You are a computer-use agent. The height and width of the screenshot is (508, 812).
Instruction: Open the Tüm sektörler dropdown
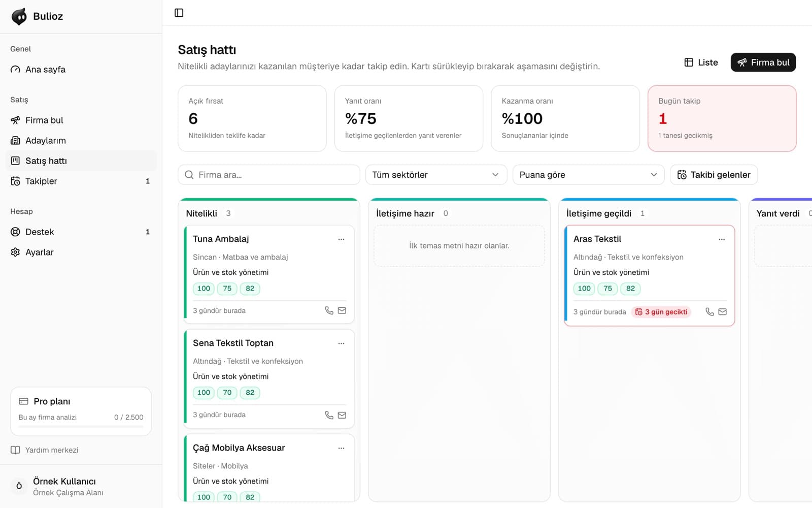(436, 175)
